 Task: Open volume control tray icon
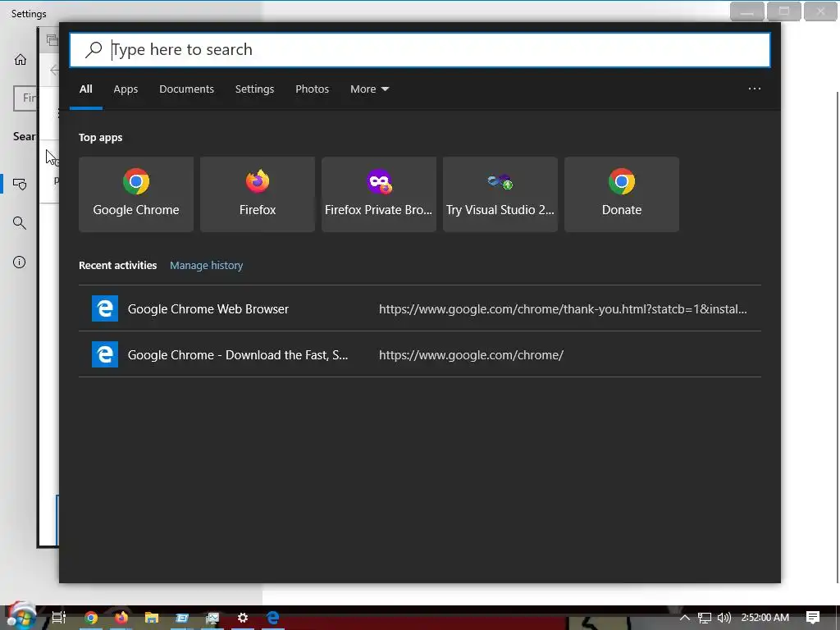[x=724, y=618]
